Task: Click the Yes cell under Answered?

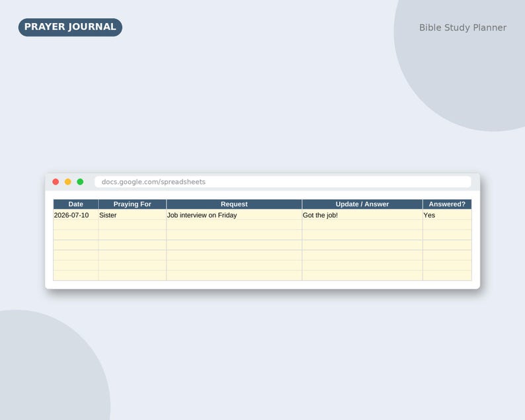Action: [447, 215]
